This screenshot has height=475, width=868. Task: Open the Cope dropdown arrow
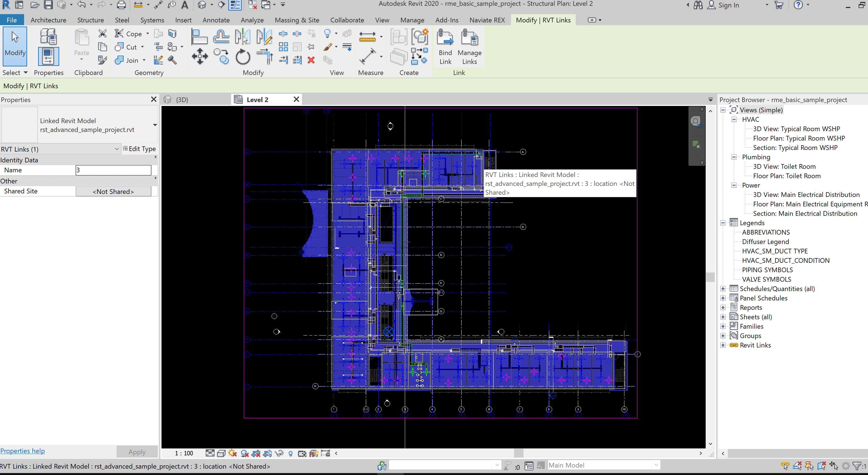tap(147, 33)
